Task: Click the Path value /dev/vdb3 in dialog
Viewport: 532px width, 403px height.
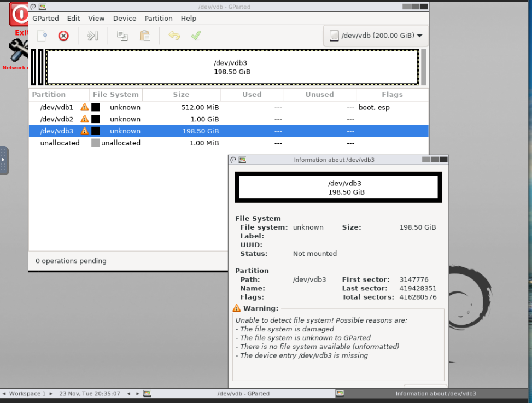Action: [x=309, y=279]
